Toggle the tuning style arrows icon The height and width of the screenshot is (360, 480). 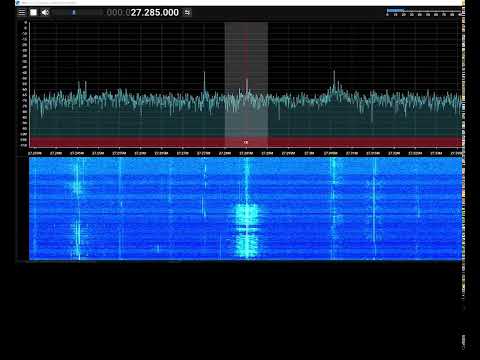[x=187, y=12]
